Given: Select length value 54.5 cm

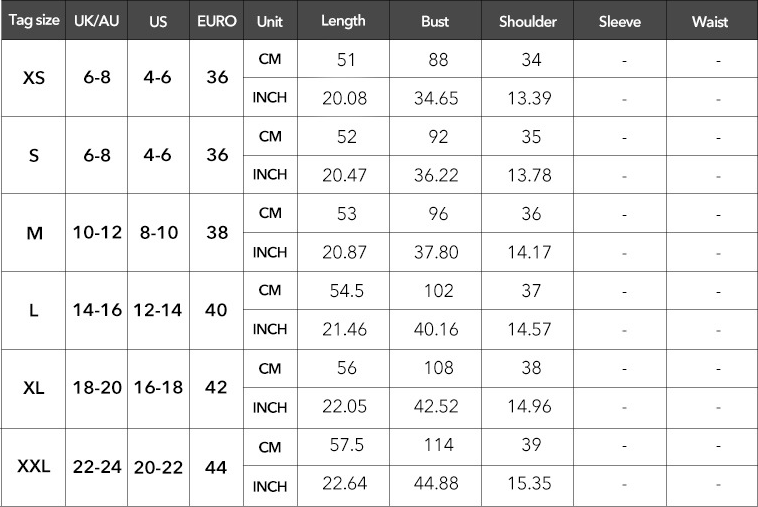Looking at the screenshot, I should click(346, 290).
